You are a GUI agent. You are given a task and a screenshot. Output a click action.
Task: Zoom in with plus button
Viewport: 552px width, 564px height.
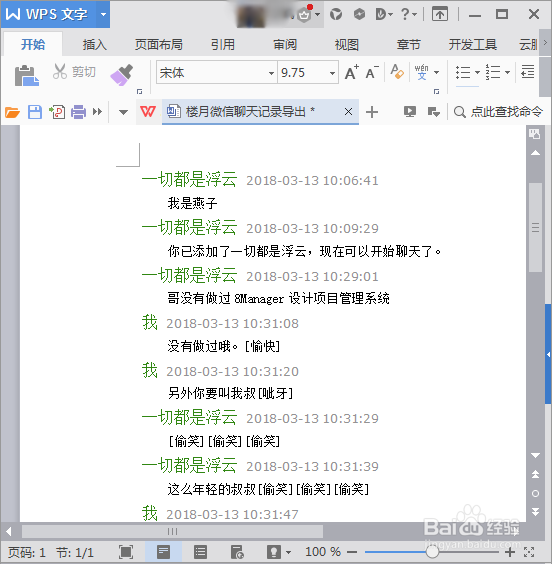510,552
